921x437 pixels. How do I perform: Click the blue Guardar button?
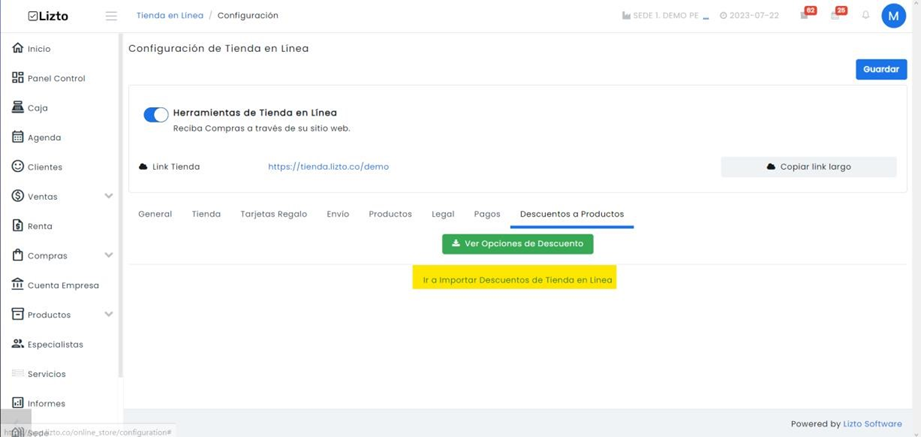[x=881, y=69]
